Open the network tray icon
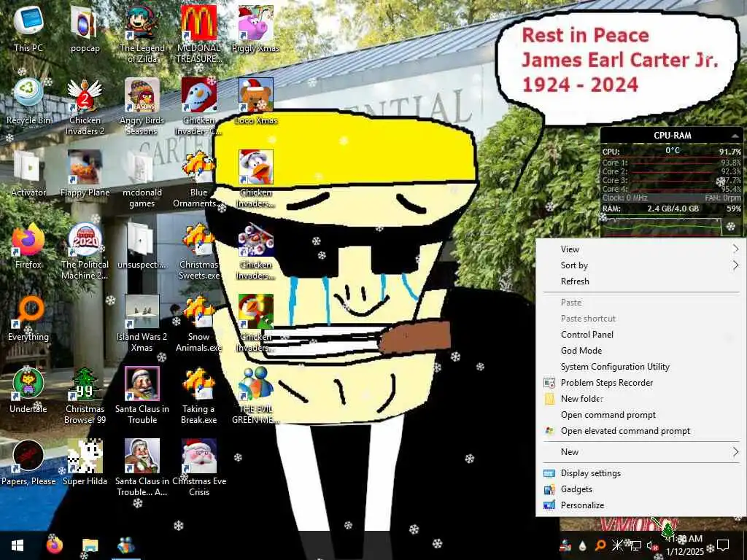The height and width of the screenshot is (560, 747). pyautogui.click(x=635, y=545)
